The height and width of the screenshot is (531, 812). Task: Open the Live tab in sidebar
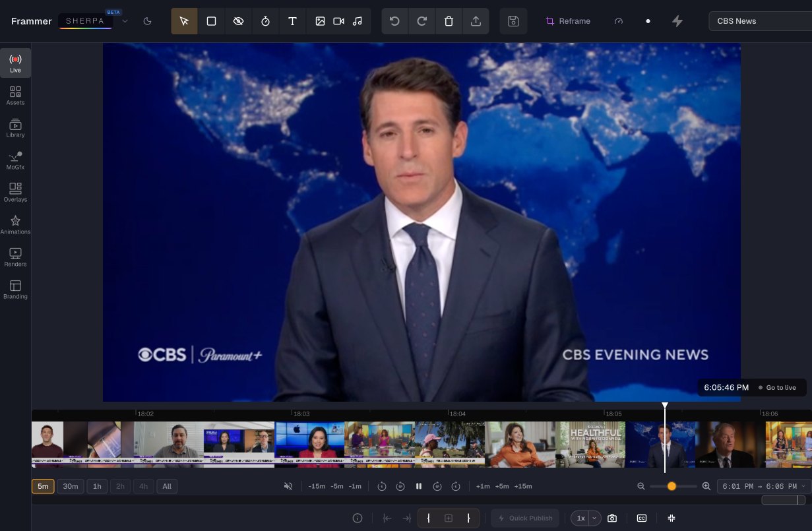(x=15, y=63)
